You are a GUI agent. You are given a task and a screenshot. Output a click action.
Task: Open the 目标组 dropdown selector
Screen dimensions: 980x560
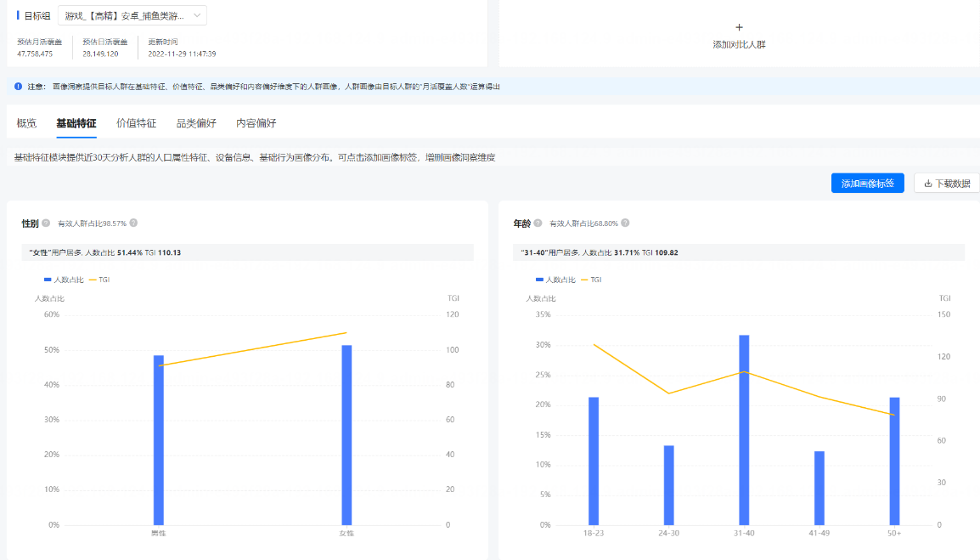(132, 15)
